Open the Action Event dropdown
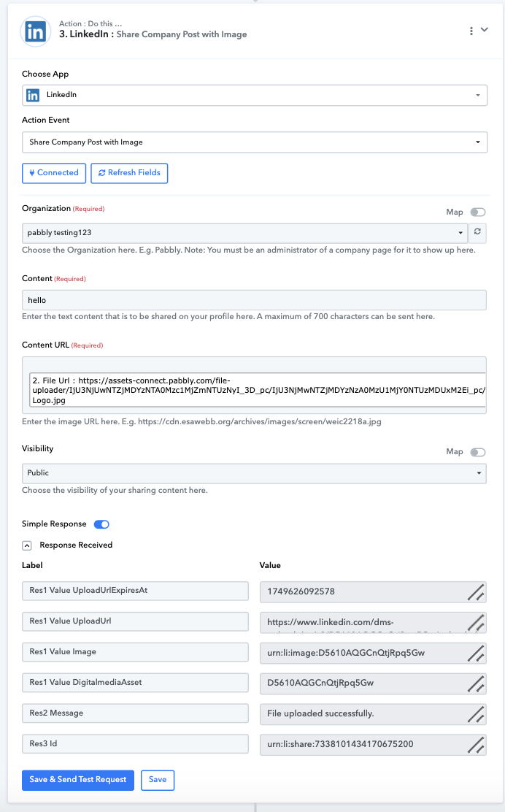 [255, 142]
